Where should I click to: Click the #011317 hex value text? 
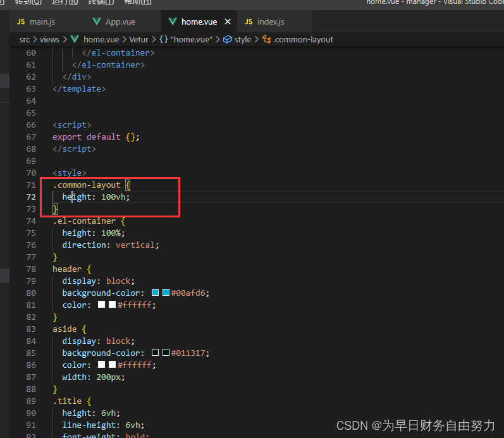coord(188,353)
